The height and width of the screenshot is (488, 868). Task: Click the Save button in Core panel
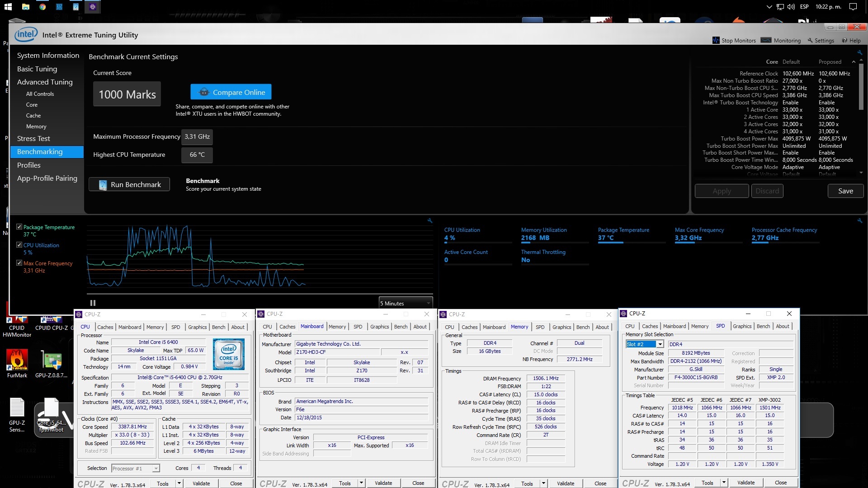(845, 191)
